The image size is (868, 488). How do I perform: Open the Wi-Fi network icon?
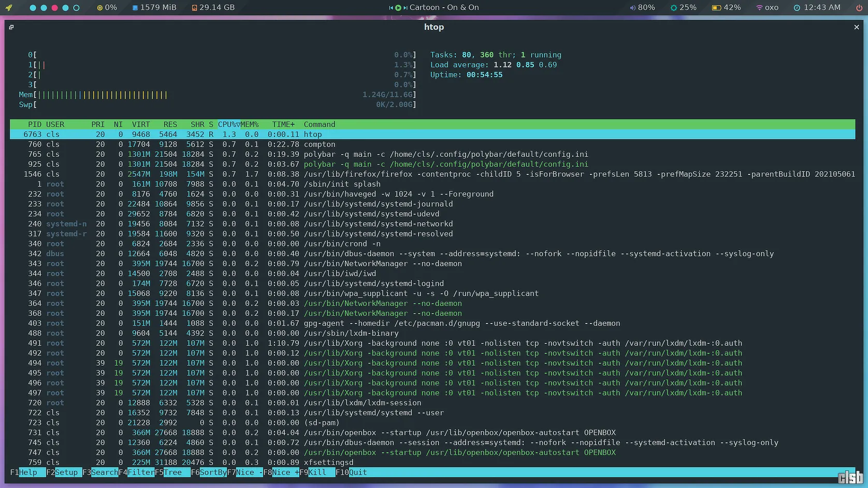pos(759,8)
